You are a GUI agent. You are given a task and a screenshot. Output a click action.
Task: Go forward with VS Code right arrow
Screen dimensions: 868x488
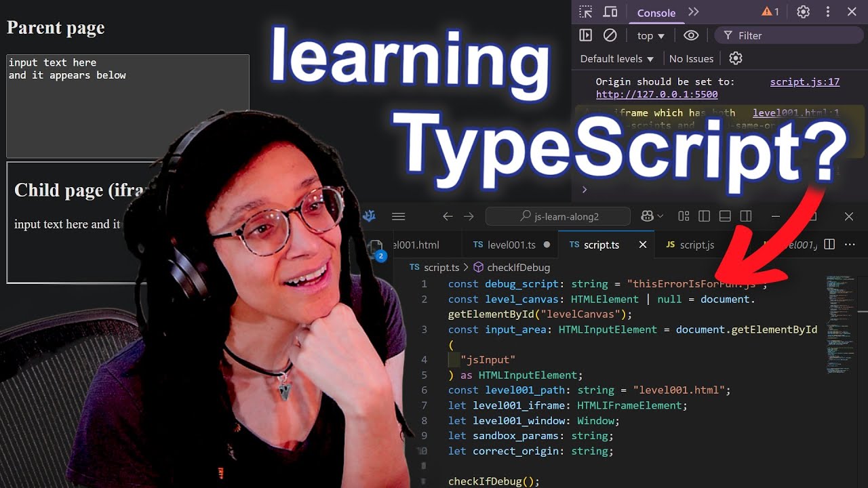pyautogui.click(x=469, y=216)
